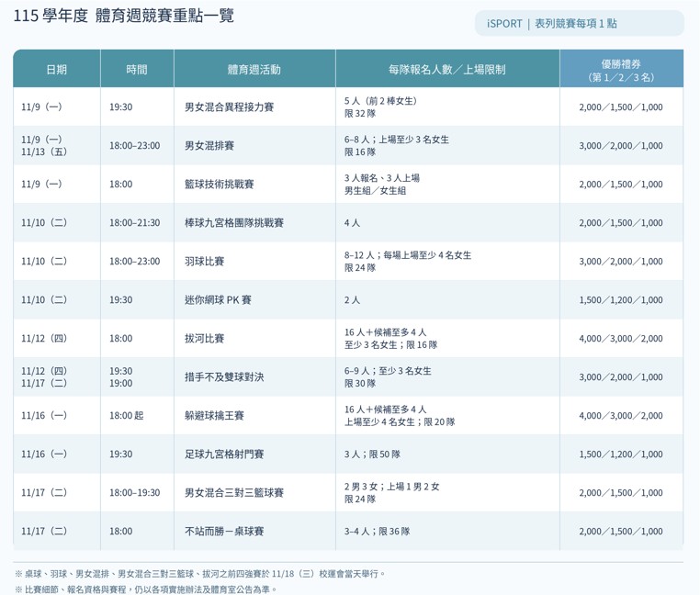Click the 4,000／3,000／2,000 prize for 躲避球擒王賽
The width and height of the screenshot is (700, 595).
pos(621,416)
